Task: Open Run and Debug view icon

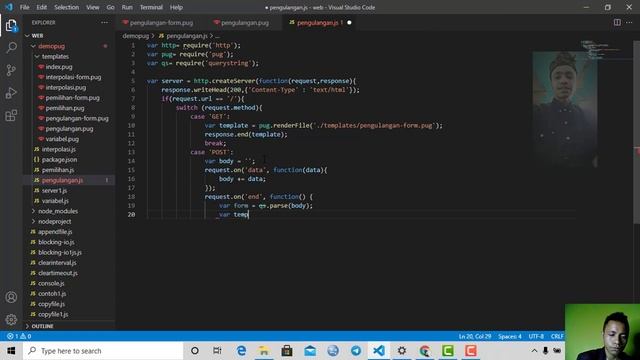Action: (x=11, y=93)
